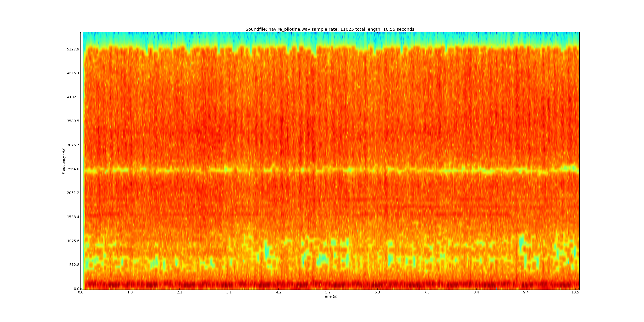Click the 1.0 time tick label
The width and height of the screenshot is (644, 322).
130,292
